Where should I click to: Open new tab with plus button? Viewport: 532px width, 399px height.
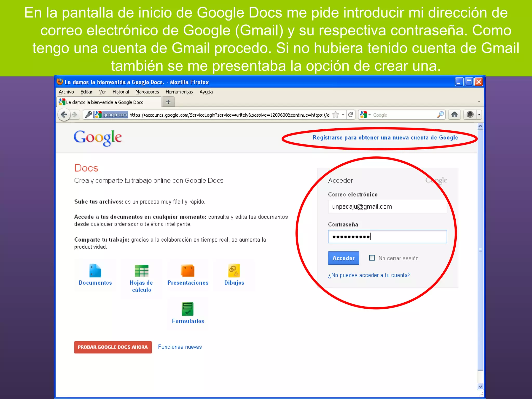click(168, 102)
